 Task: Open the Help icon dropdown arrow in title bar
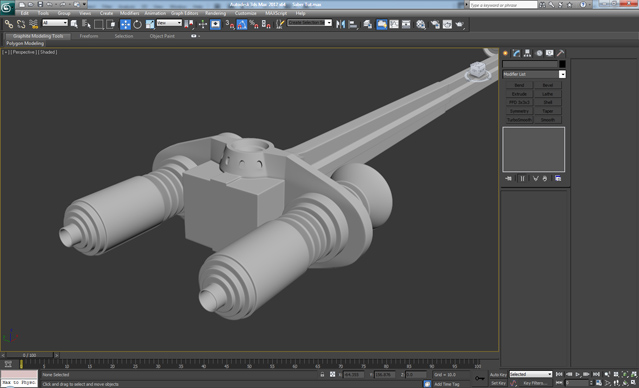tap(590, 4)
